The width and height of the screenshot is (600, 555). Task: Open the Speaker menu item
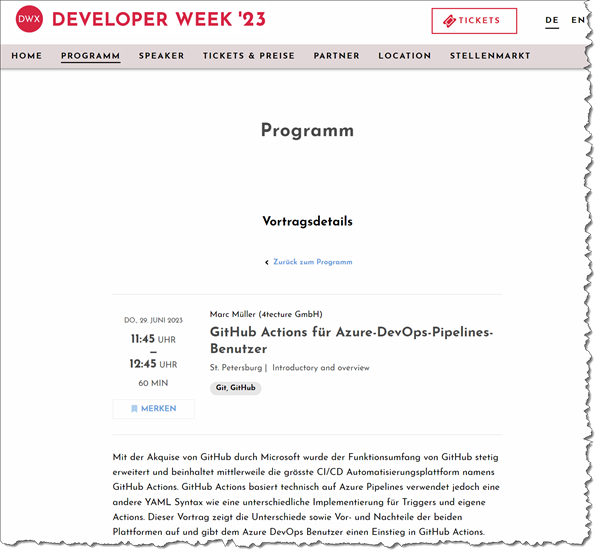(161, 56)
